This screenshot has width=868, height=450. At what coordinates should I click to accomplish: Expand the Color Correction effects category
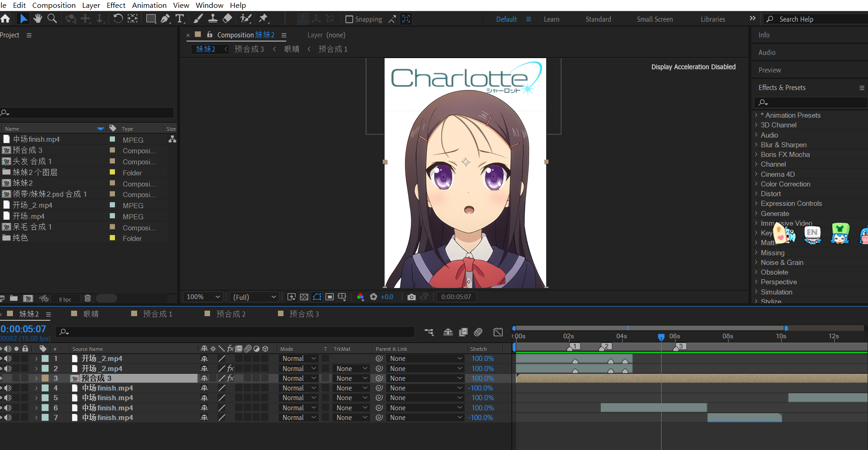[756, 184]
